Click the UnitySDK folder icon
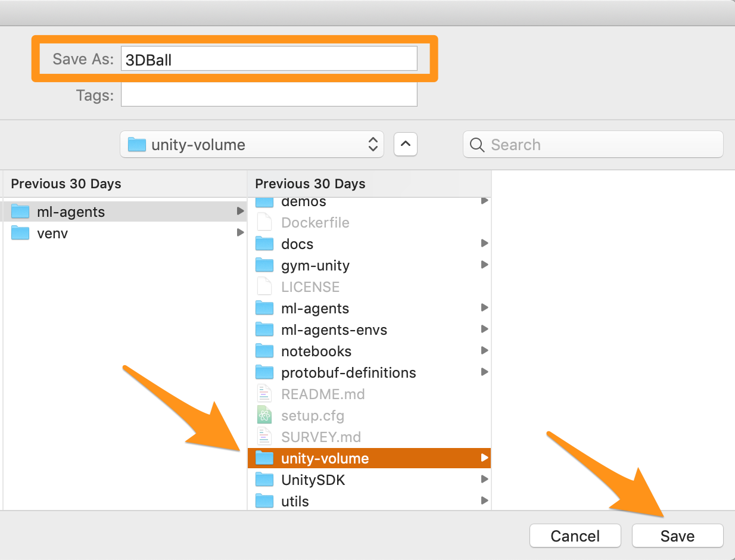The height and width of the screenshot is (560, 735). 264,480
